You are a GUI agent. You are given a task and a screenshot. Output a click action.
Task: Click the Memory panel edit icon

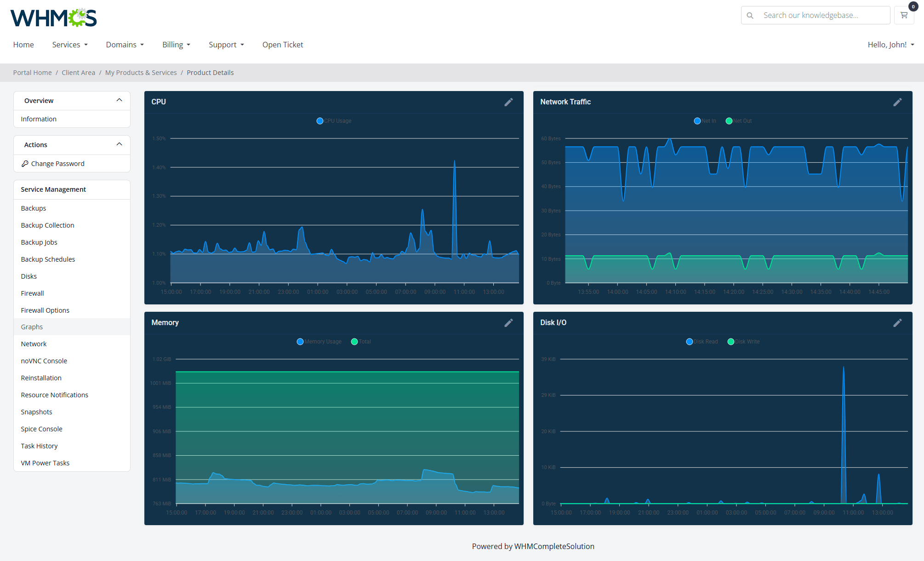[509, 323]
